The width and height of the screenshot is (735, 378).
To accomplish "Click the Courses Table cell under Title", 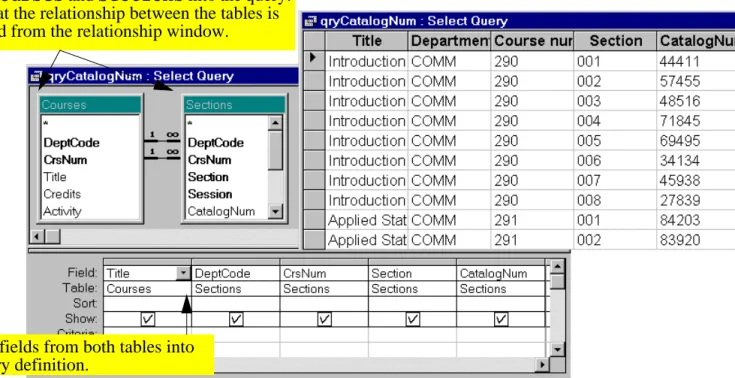I will pos(147,289).
